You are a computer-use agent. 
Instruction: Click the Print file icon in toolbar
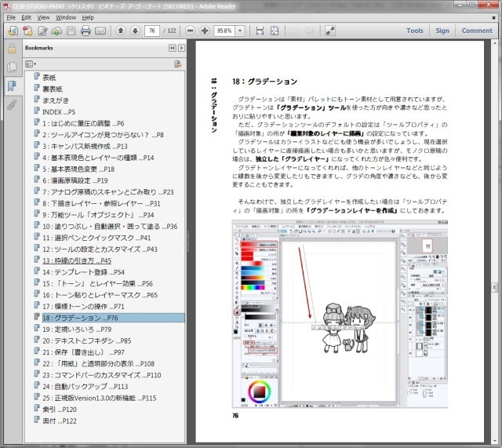85,31
